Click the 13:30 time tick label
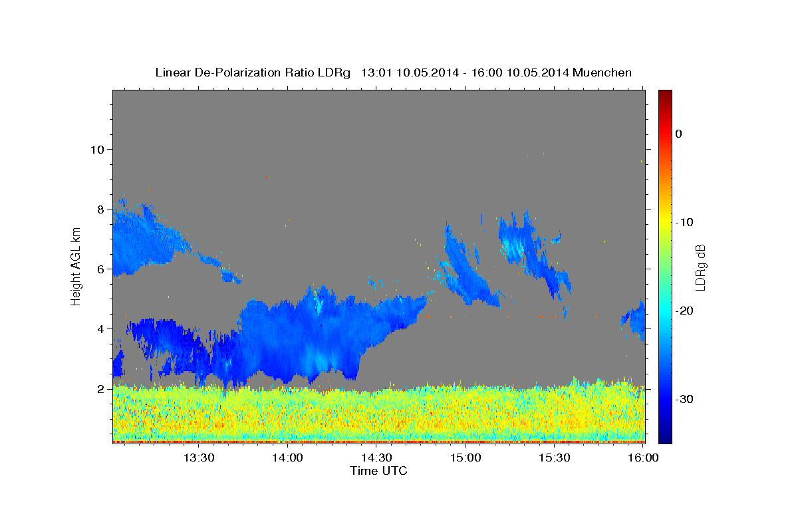The height and width of the screenshot is (532, 798). (199, 458)
